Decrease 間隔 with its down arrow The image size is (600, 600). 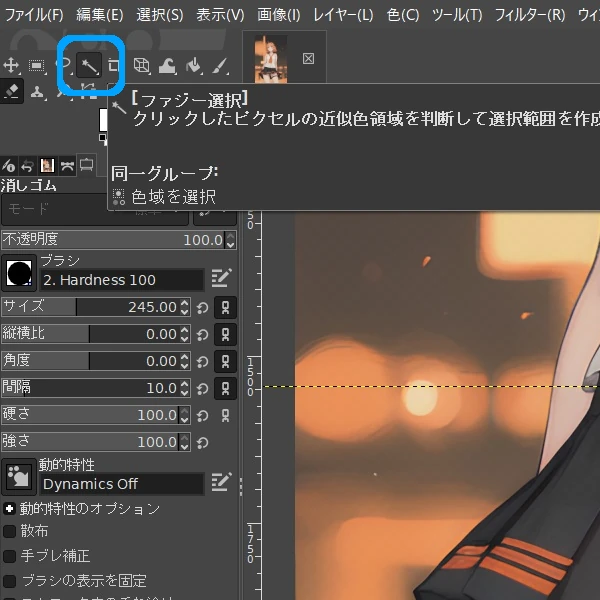[x=185, y=393]
